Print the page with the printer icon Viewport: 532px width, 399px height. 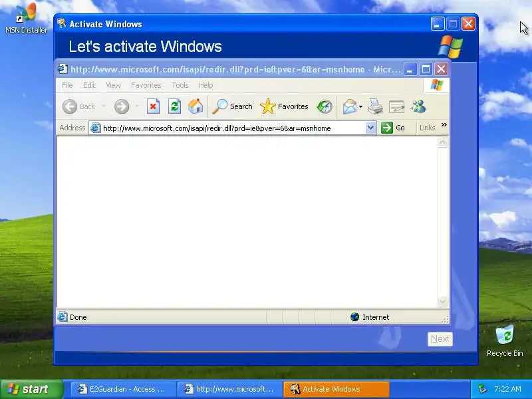click(376, 106)
